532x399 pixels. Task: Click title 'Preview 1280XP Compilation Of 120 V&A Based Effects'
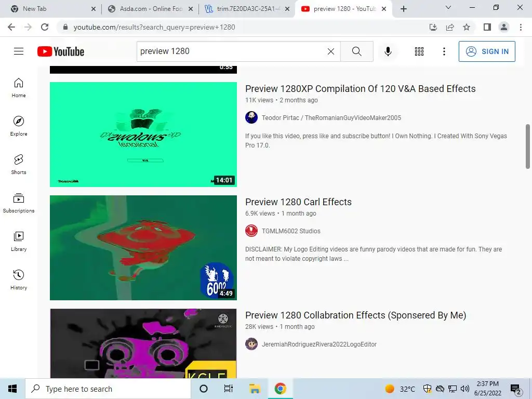361,88
